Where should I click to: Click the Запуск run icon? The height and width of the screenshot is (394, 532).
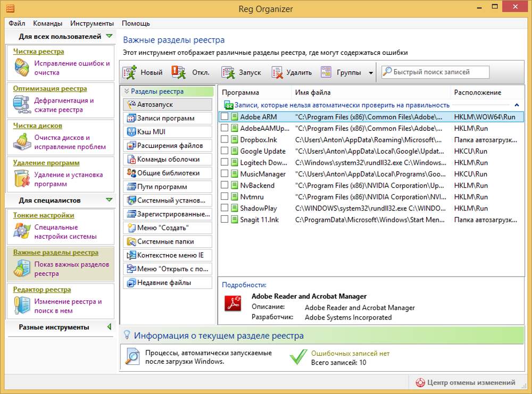229,72
